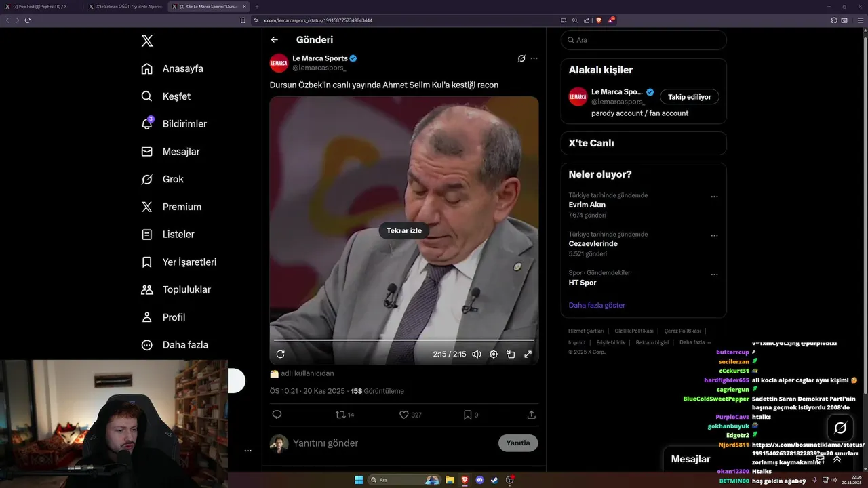Open options for Evrim Akın trend
This screenshot has height=488, width=868.
tap(714, 197)
